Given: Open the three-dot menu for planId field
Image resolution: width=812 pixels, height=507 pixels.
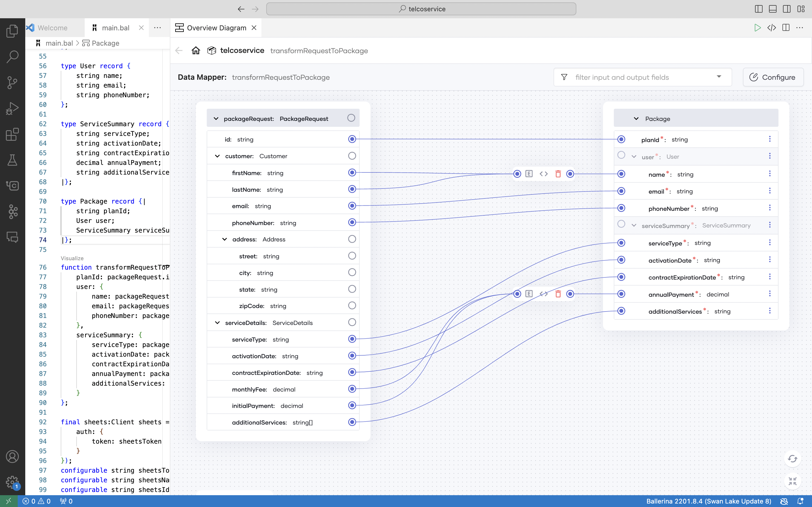Looking at the screenshot, I should [770, 139].
